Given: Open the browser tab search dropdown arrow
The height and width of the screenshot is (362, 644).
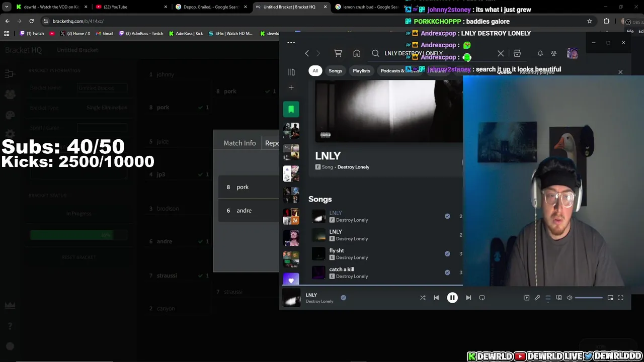Looking at the screenshot, I should coord(7,7).
